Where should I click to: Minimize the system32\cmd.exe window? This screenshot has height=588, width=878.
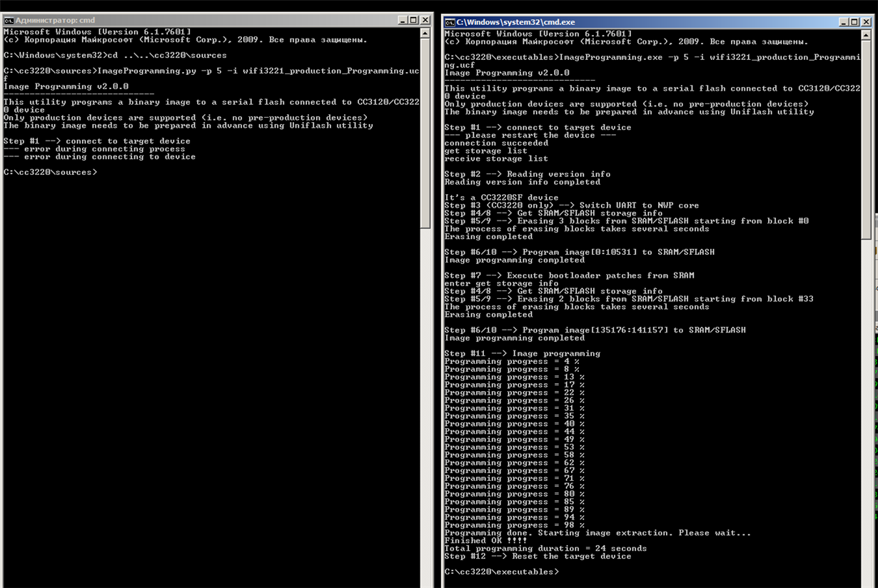[x=844, y=22]
